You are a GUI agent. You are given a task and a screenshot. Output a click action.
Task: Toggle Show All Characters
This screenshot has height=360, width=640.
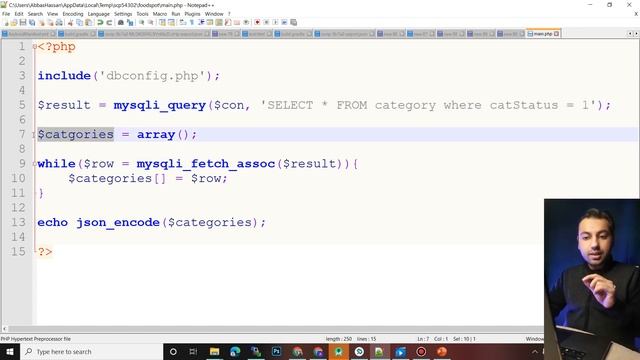click(x=191, y=22)
